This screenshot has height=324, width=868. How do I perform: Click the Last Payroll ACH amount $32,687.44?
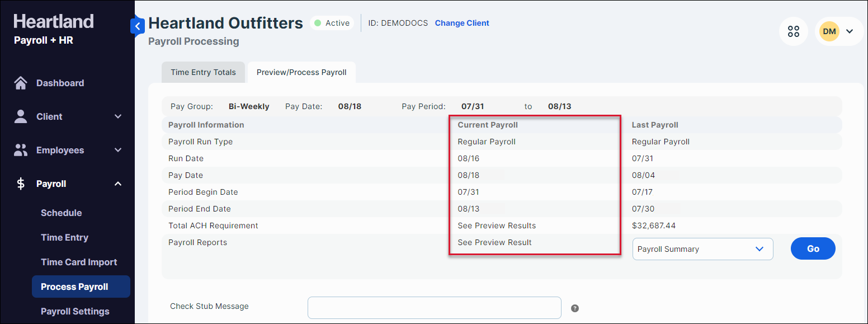coord(654,226)
